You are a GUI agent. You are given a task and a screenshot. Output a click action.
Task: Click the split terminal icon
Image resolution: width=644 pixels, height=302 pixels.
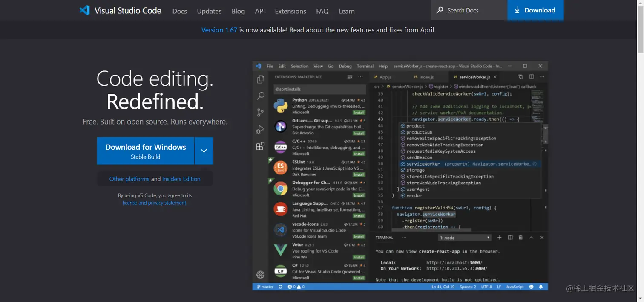tap(510, 238)
